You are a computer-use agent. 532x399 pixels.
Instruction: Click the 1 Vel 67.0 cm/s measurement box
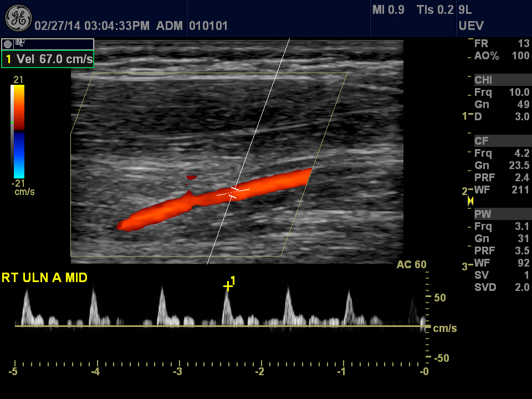(x=48, y=59)
